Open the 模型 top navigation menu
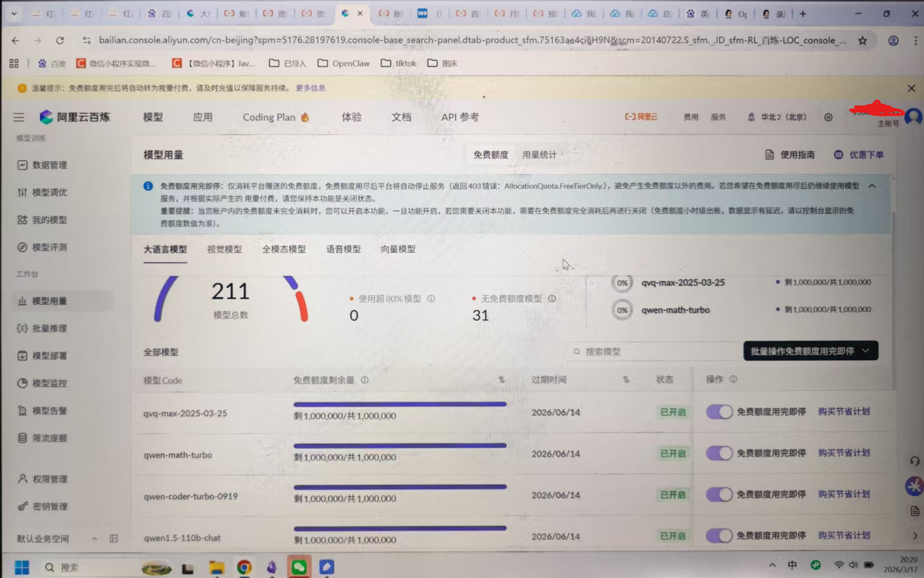Image resolution: width=924 pixels, height=578 pixels. [153, 117]
